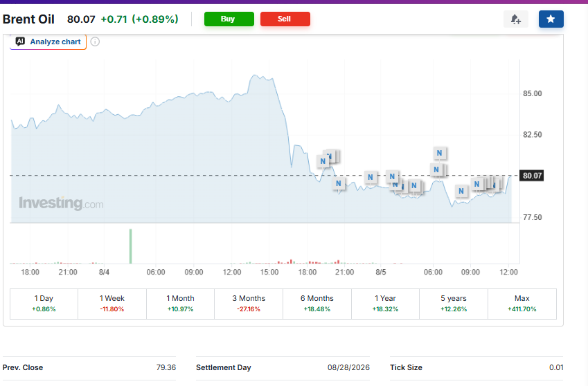Click the 85.00 price axis label
This screenshot has height=386, width=588.
(x=533, y=93)
